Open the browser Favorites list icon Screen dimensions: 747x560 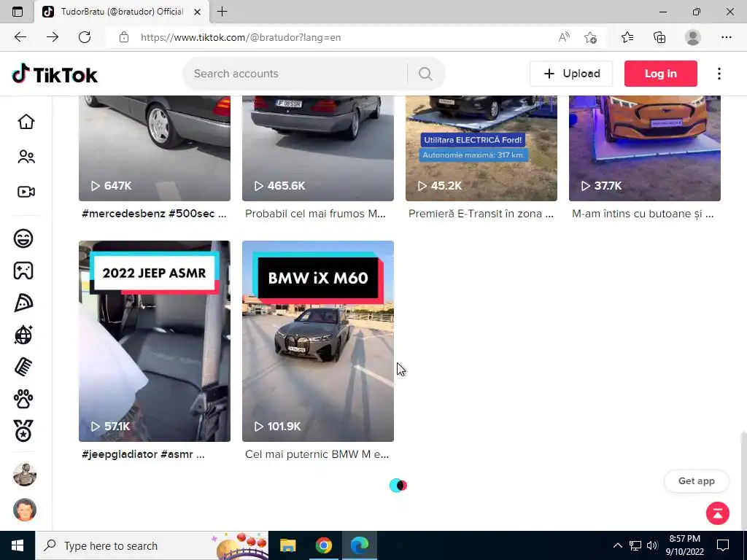[627, 37]
